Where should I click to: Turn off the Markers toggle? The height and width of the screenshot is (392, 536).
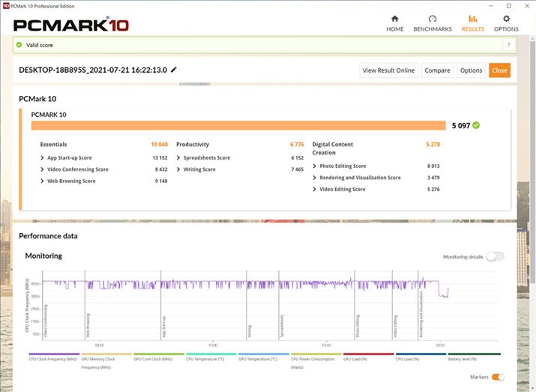tap(497, 377)
